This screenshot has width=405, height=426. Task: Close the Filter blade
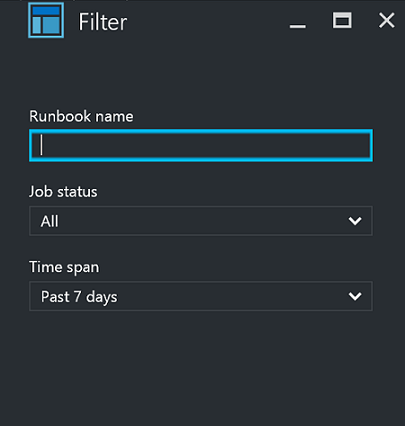387,21
